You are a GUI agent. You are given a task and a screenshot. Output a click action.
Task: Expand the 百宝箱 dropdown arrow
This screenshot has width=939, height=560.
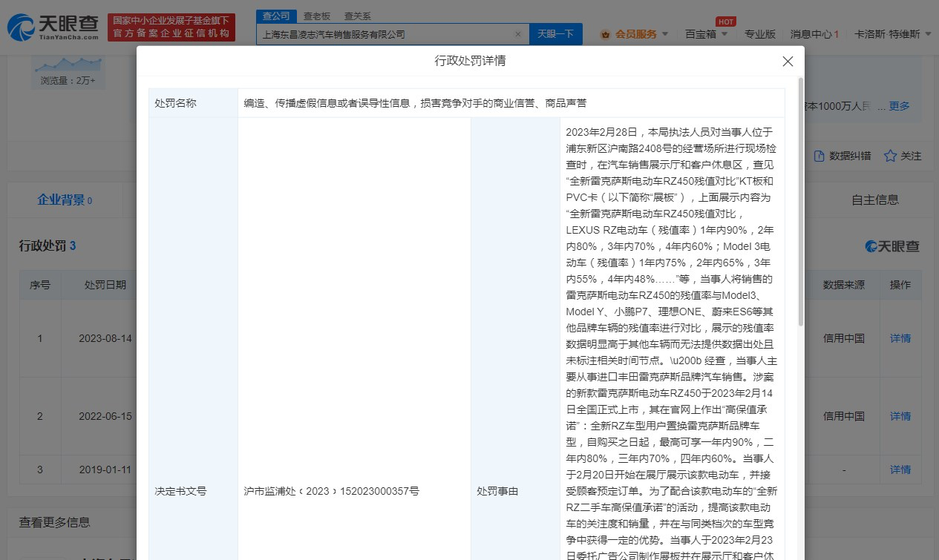(x=724, y=34)
